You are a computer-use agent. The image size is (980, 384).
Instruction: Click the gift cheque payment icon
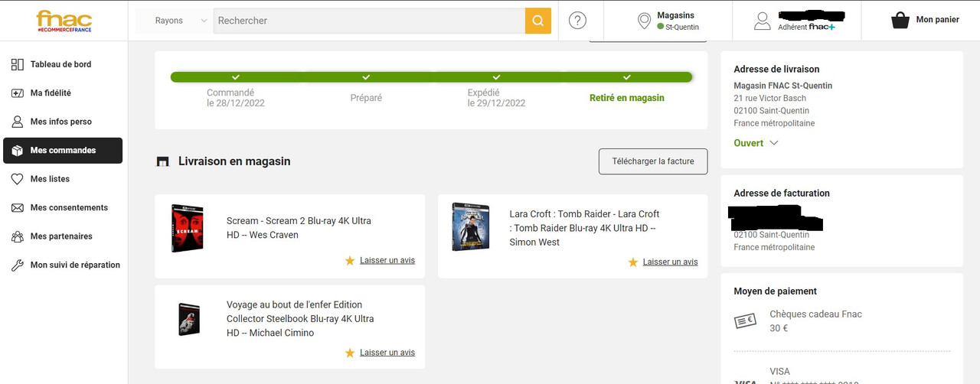pyautogui.click(x=745, y=321)
